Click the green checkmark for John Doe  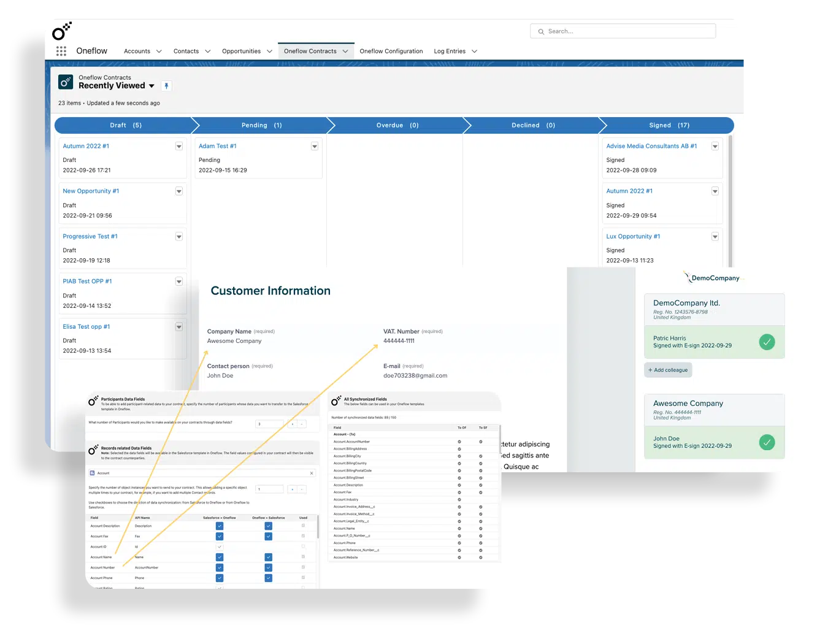tap(767, 442)
